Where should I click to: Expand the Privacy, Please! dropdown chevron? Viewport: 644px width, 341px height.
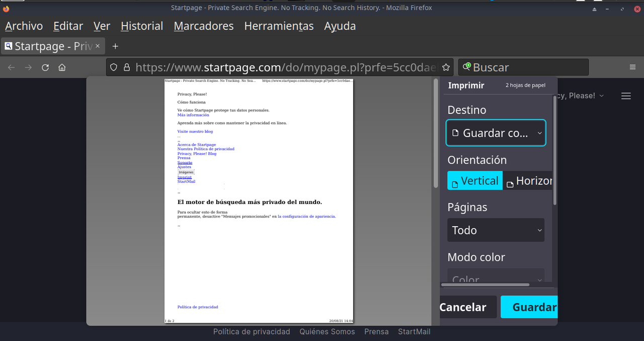point(602,96)
